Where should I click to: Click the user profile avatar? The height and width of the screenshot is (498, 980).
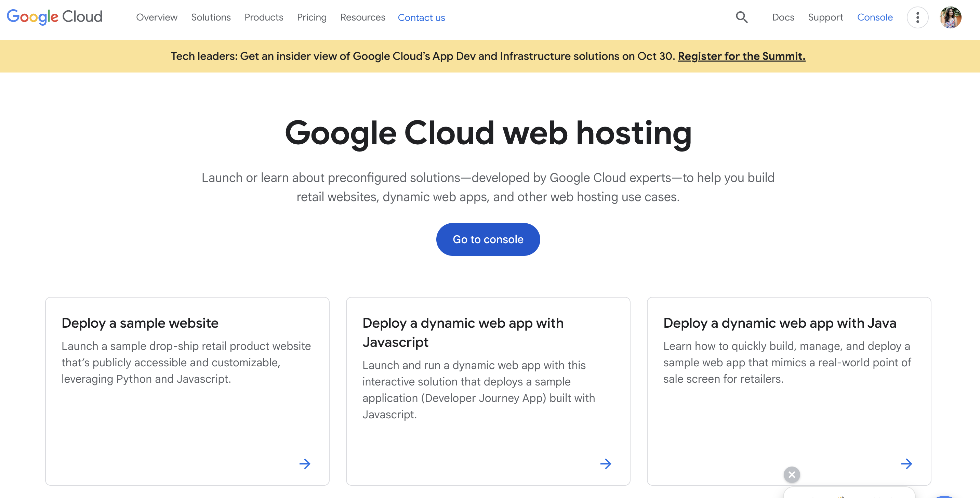pos(950,17)
